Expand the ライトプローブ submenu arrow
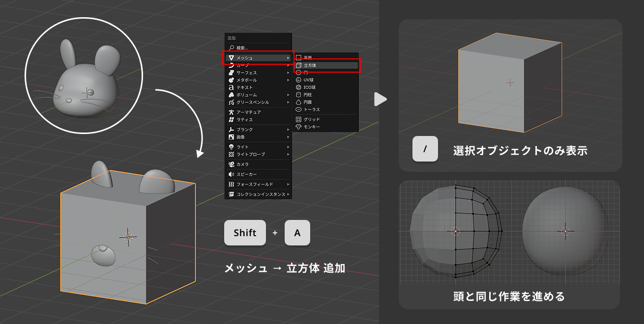Viewport: 644px width, 324px height. pos(289,155)
